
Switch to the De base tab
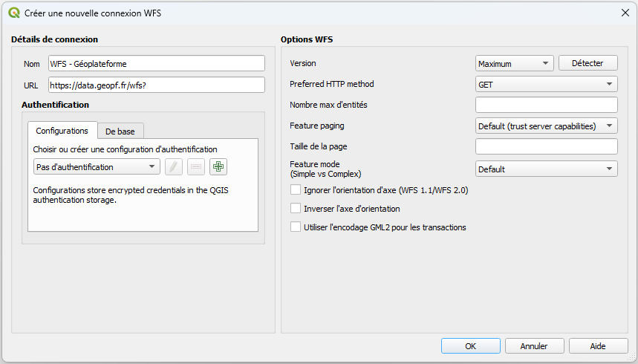[x=120, y=131]
